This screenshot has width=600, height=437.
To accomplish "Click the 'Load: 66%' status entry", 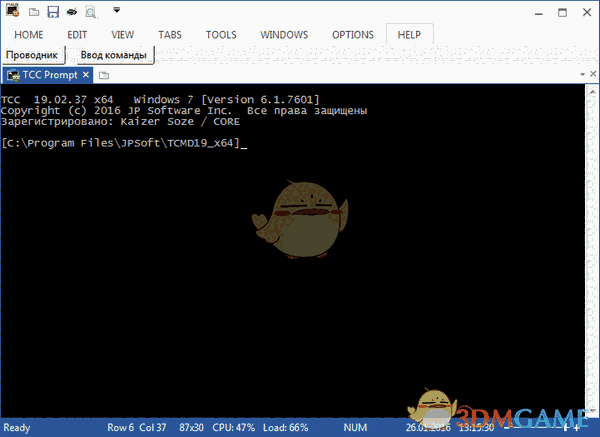I will coord(285,427).
